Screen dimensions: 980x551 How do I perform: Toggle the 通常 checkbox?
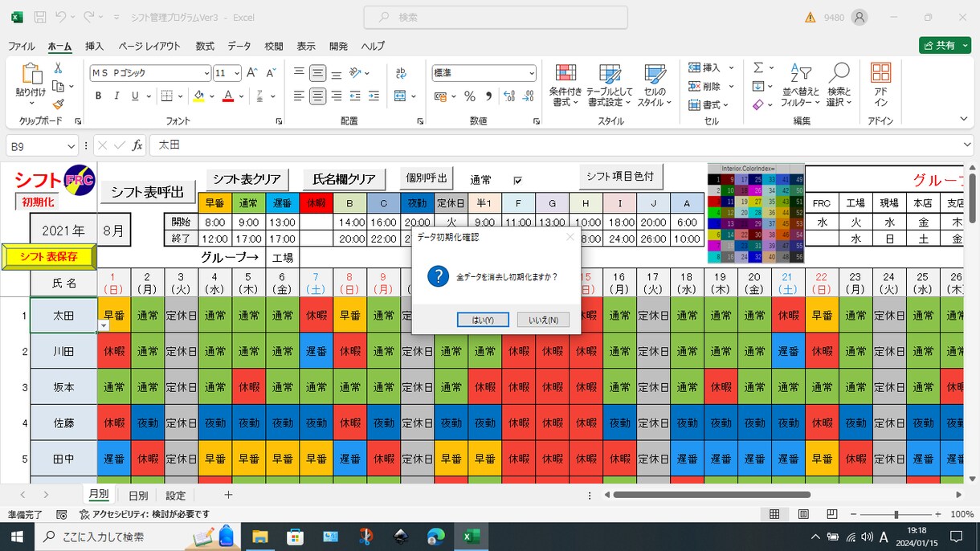pos(517,181)
